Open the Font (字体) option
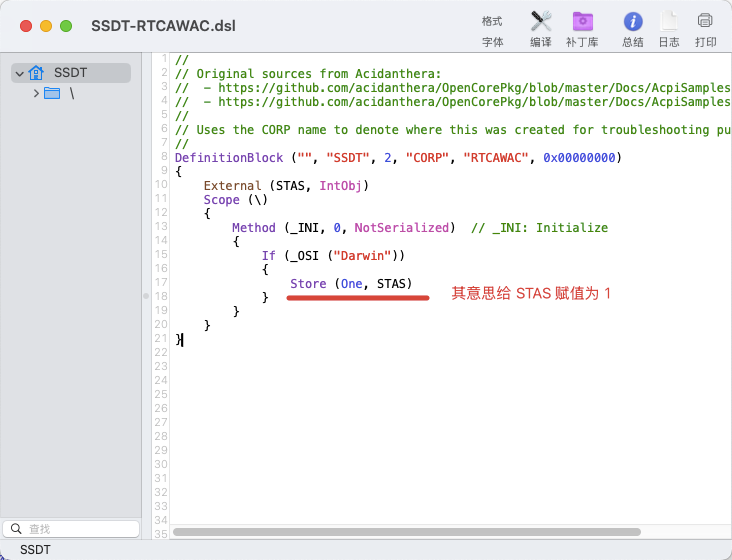732x560 pixels. coord(493,42)
